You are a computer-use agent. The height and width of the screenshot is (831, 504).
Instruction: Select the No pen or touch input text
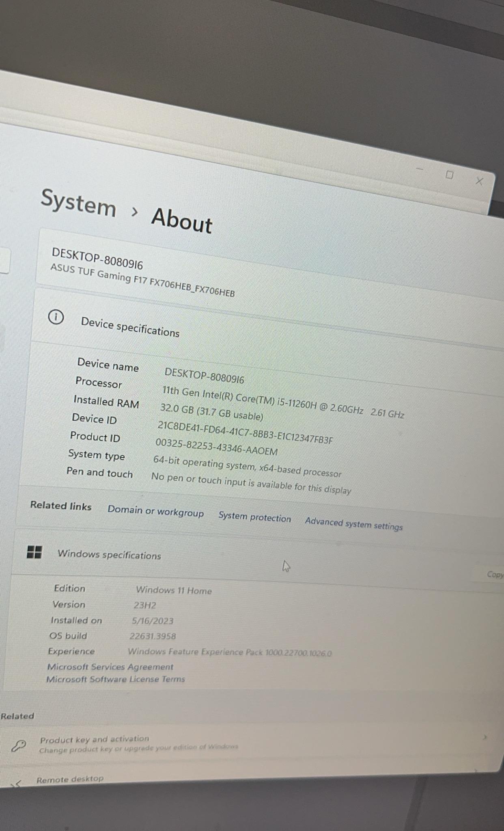point(251,483)
